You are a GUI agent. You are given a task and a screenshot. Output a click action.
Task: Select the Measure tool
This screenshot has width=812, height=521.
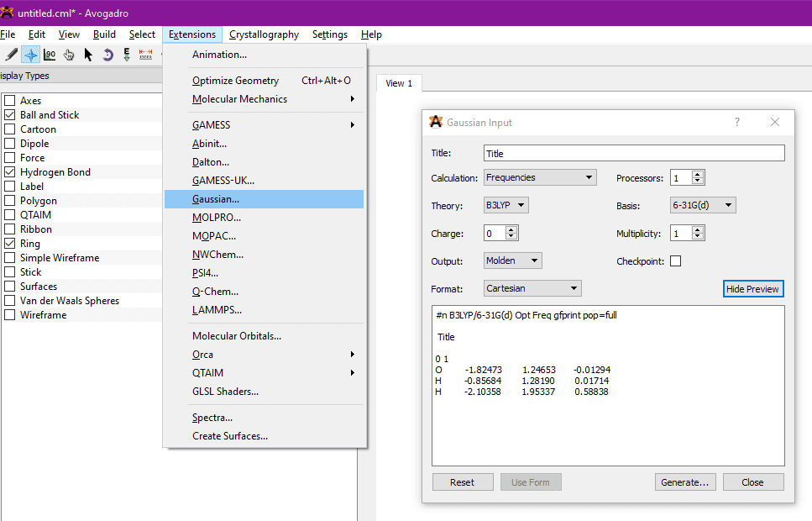(x=146, y=55)
